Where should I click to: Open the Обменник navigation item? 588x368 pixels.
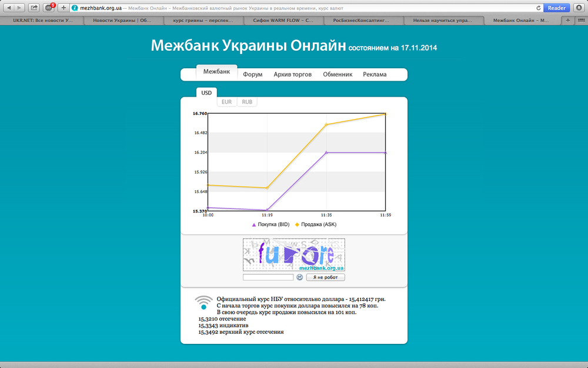point(338,74)
